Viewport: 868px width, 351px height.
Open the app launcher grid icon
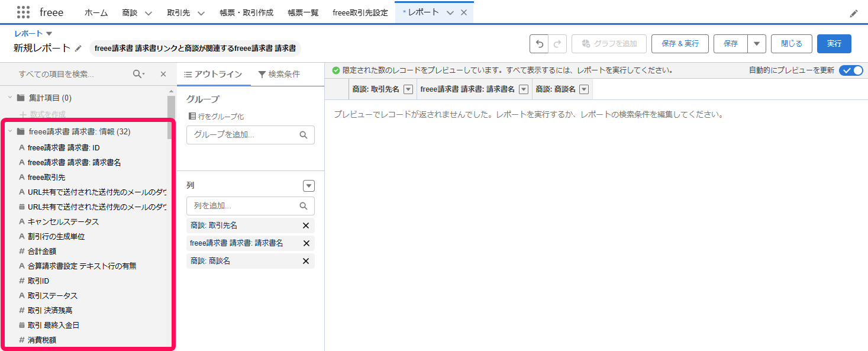(x=23, y=12)
